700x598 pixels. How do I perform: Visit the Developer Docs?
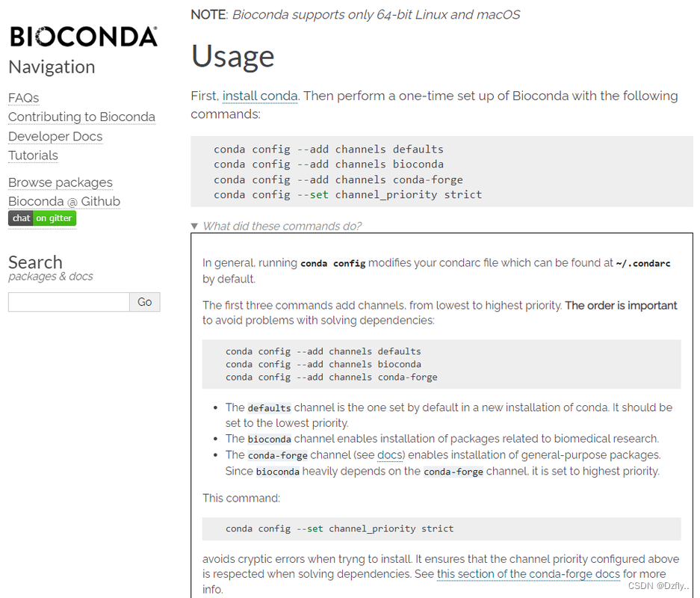(55, 136)
